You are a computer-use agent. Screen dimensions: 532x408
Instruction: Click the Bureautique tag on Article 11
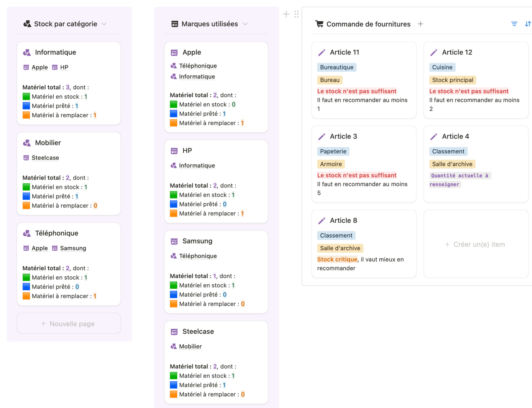pyautogui.click(x=336, y=67)
